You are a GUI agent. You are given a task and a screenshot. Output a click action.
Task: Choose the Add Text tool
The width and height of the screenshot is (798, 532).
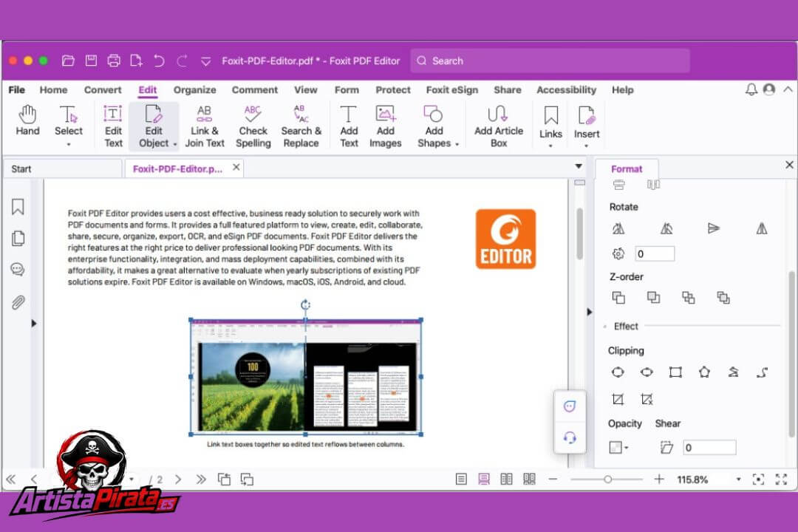point(349,126)
